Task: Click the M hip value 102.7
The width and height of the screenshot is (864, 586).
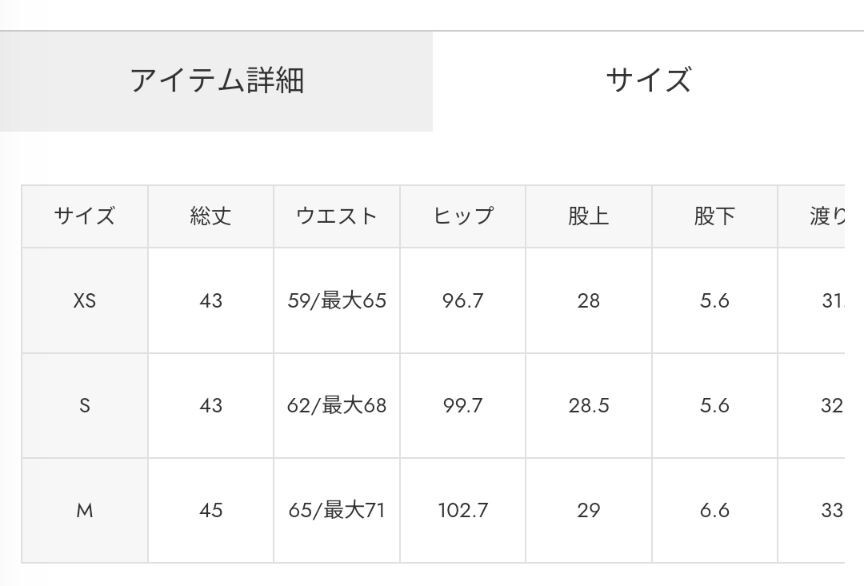Action: [463, 510]
